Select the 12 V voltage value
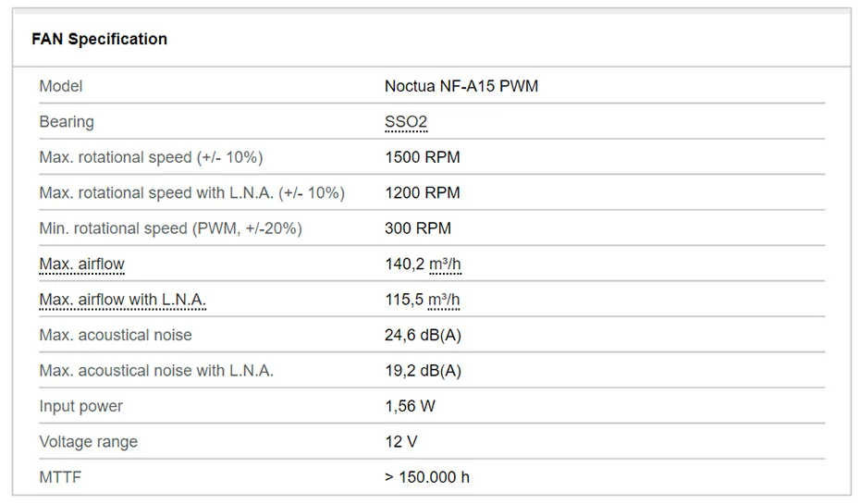This screenshot has width=860, height=504. [400, 442]
